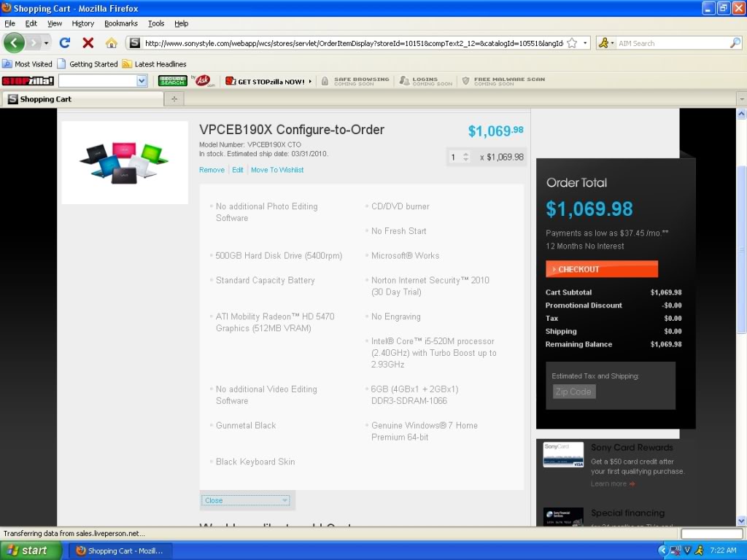Screen dimensions: 747x560
Task: Click the orange CHECKOUT button
Action: [x=602, y=269]
